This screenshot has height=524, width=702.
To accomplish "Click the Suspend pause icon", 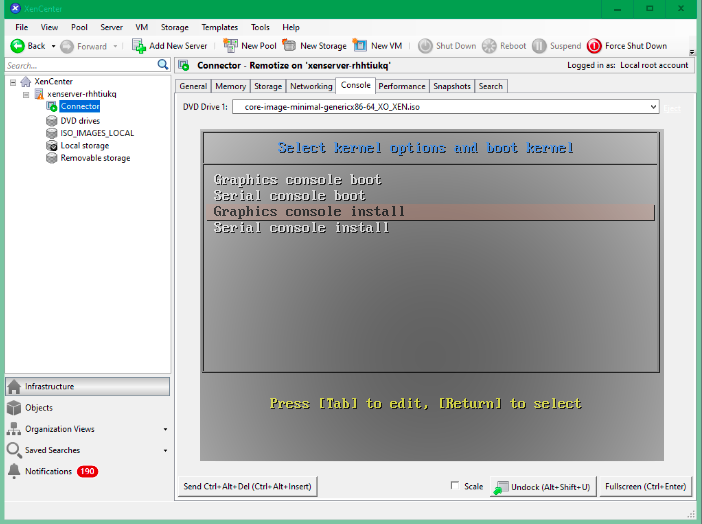I will [539, 46].
